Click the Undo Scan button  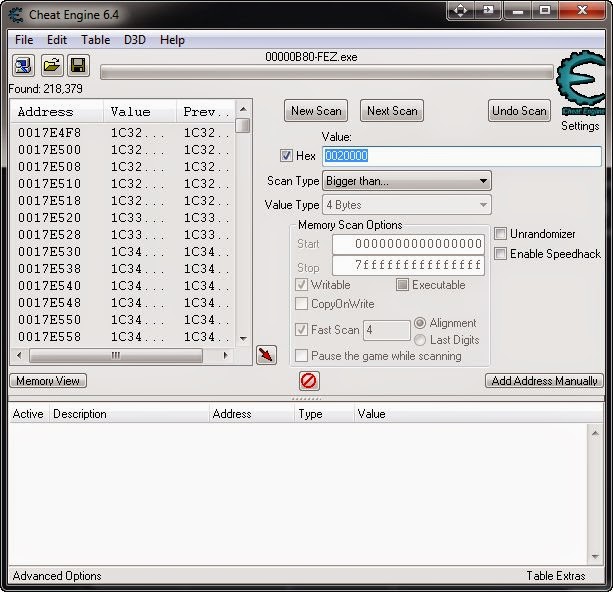tap(519, 111)
